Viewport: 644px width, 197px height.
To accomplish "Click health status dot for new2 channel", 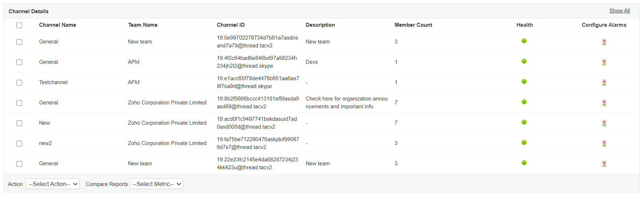I will (x=524, y=142).
